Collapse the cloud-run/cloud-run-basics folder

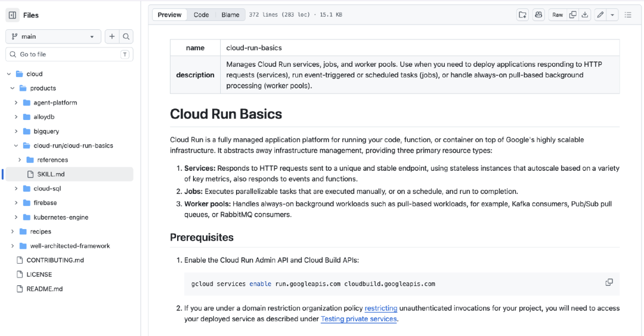[16, 146]
